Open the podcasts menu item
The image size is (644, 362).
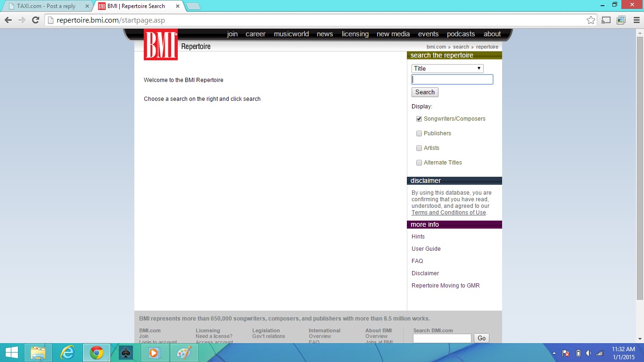(461, 34)
